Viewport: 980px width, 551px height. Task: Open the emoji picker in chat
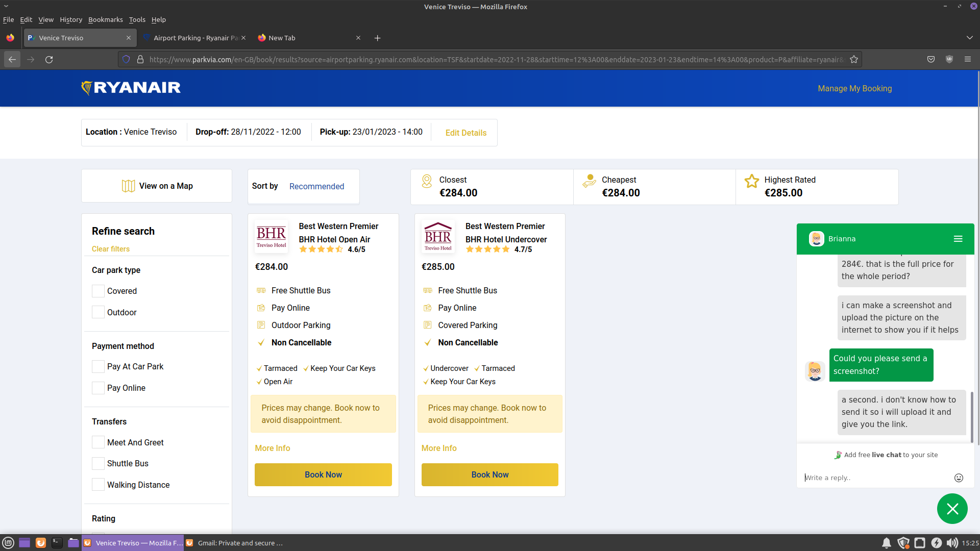click(959, 478)
